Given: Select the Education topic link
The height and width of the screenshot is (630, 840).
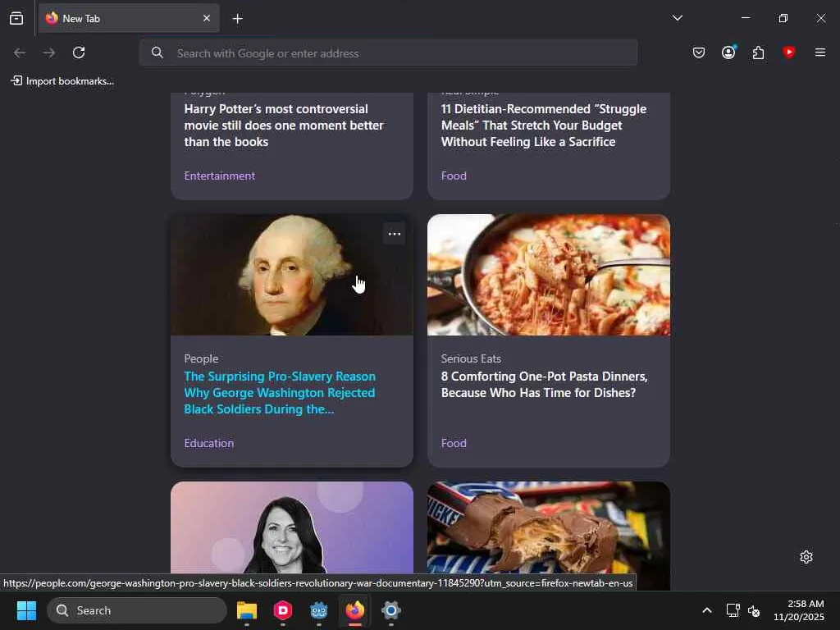Looking at the screenshot, I should [209, 443].
